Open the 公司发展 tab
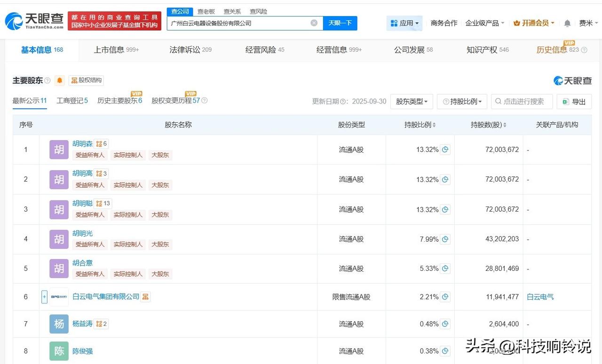Screen dimensions: 602x364 click(x=413, y=50)
